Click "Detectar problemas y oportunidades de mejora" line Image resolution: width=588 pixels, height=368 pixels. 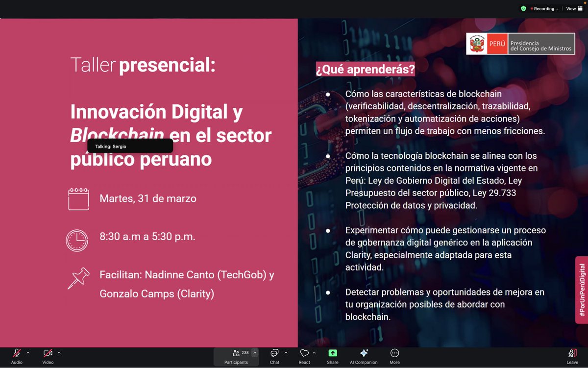445,292
